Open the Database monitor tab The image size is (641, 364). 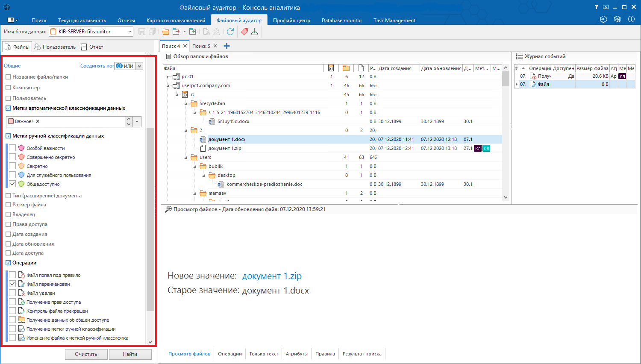(342, 20)
